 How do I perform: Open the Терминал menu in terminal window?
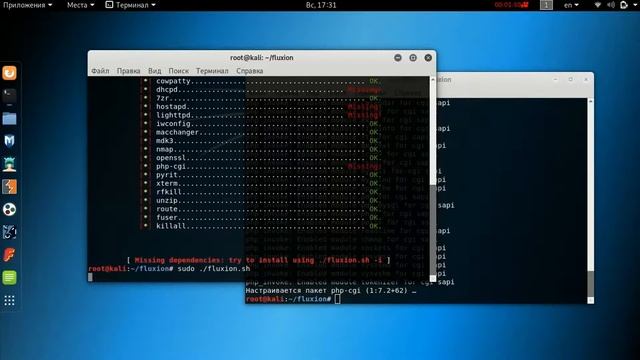pyautogui.click(x=212, y=71)
